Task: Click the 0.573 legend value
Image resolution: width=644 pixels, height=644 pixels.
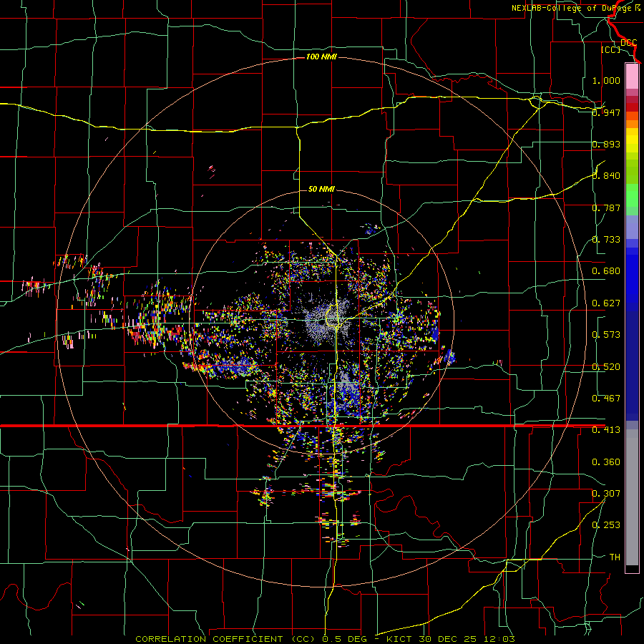Action: click(x=606, y=335)
